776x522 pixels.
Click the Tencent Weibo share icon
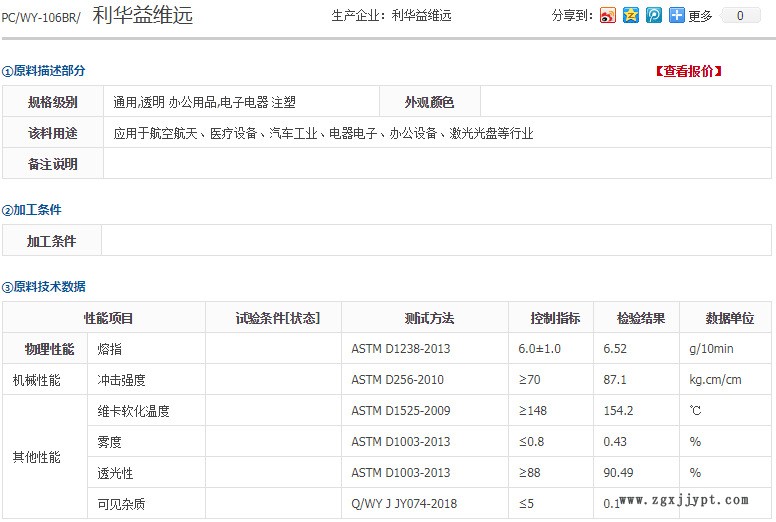point(654,15)
